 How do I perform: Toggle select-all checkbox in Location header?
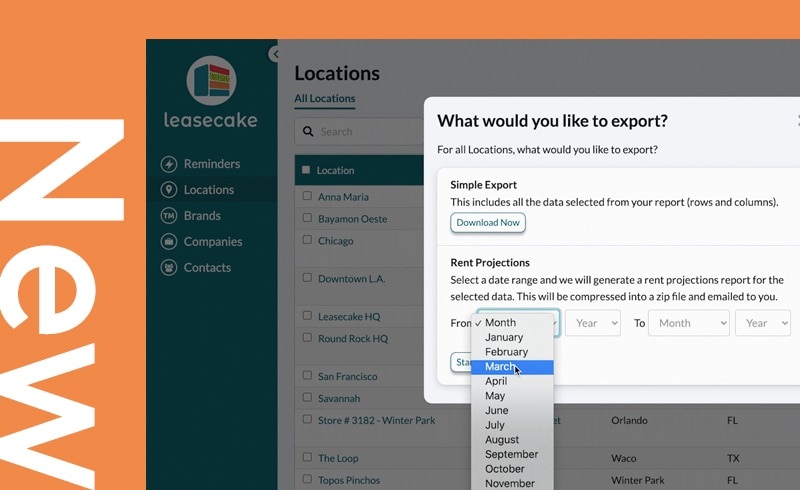point(306,169)
